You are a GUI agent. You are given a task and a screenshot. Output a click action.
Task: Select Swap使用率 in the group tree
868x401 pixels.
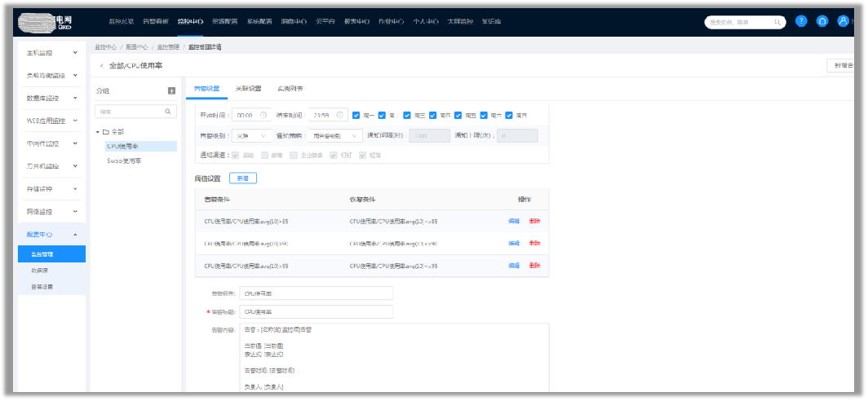coord(124,161)
